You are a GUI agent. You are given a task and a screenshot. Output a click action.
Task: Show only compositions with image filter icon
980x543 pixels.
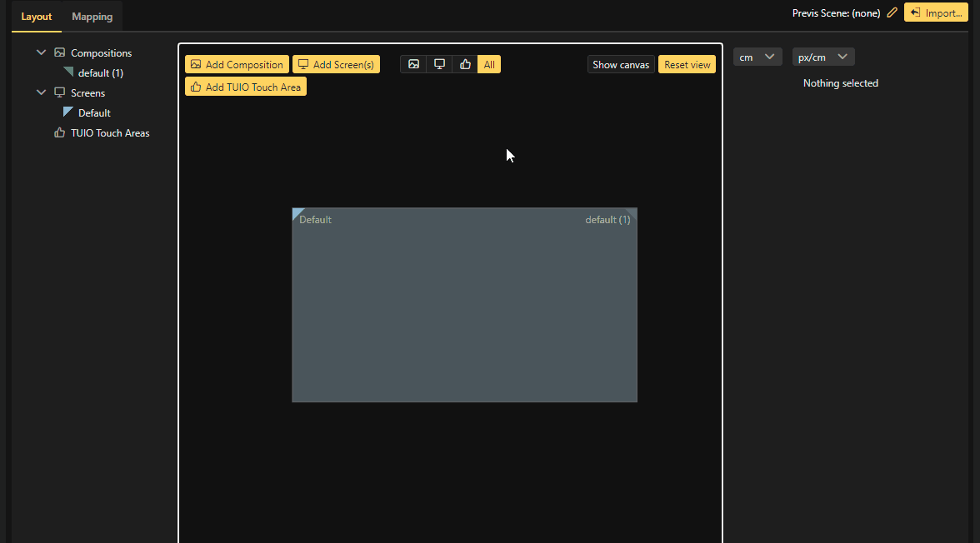click(x=413, y=64)
